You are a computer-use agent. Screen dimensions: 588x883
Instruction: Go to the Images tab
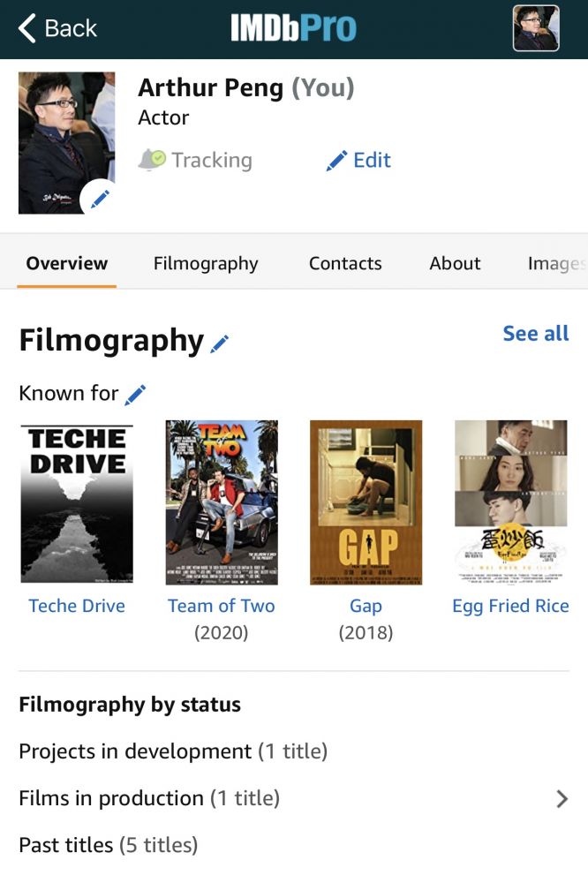pos(556,263)
